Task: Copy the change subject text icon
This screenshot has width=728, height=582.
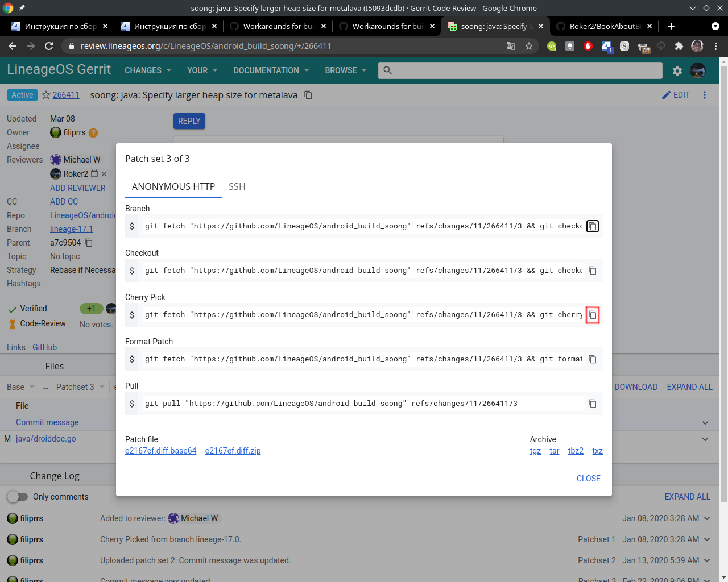Action: pos(308,95)
